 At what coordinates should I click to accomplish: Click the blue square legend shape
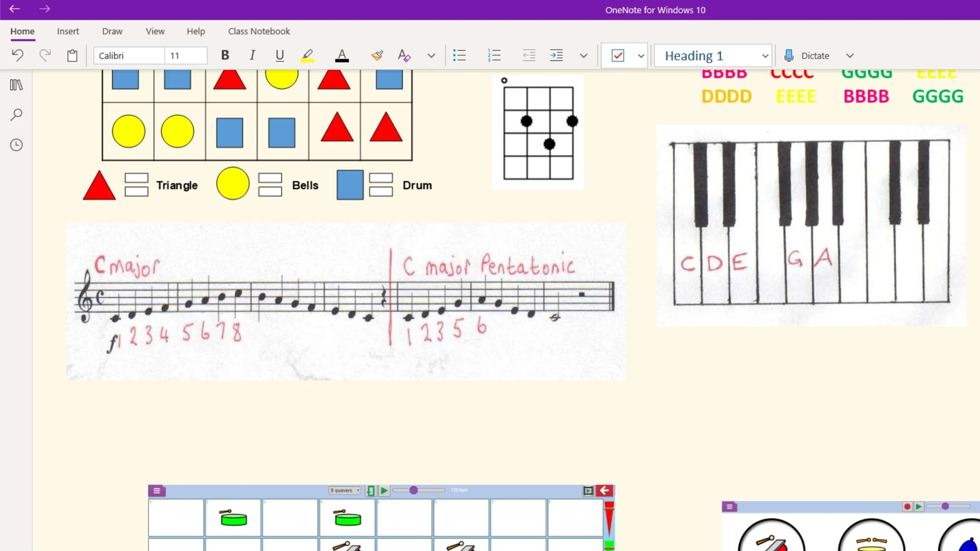click(x=350, y=185)
